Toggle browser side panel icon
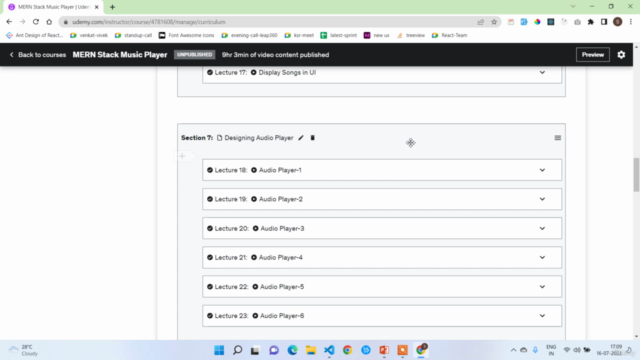The height and width of the screenshot is (360, 640). point(604,22)
